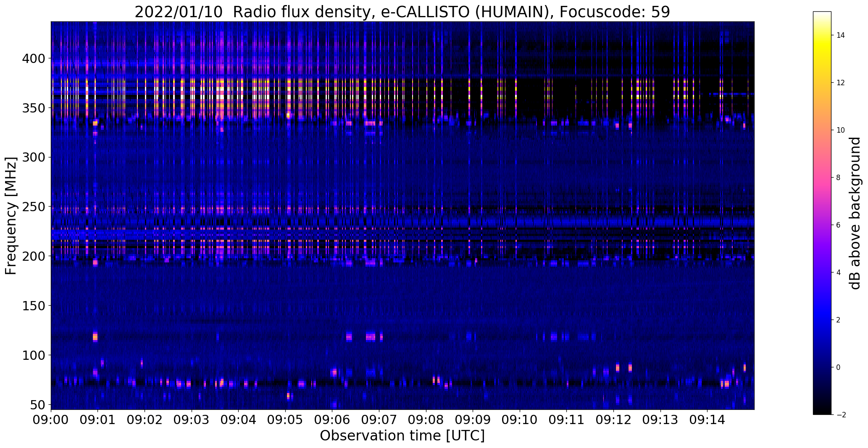
Task: Click the 09:13 time tick label
Action: [x=660, y=420]
